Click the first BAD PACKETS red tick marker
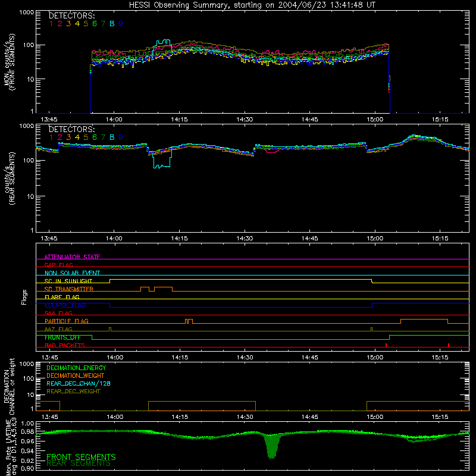476x476 pixels. [x=386, y=345]
